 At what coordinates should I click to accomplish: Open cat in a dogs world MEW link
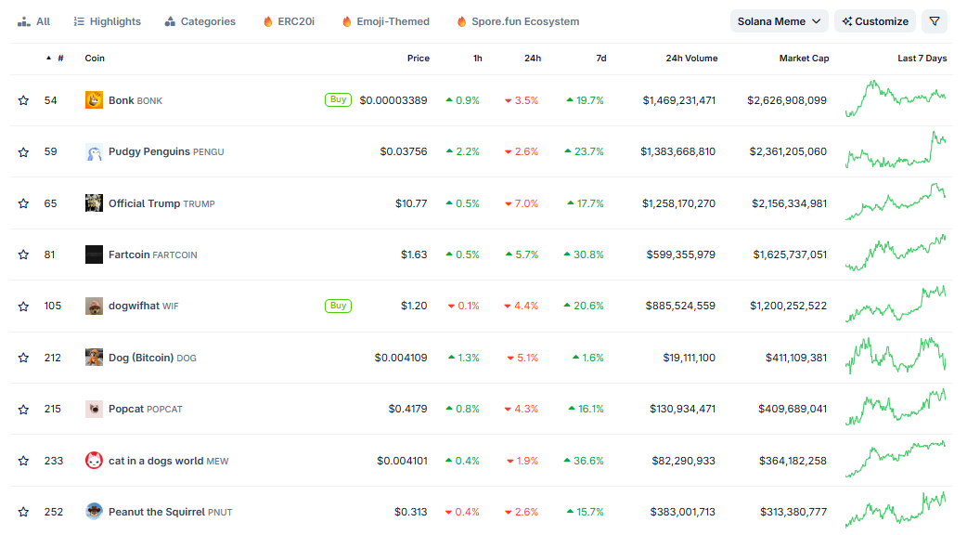[x=168, y=462]
